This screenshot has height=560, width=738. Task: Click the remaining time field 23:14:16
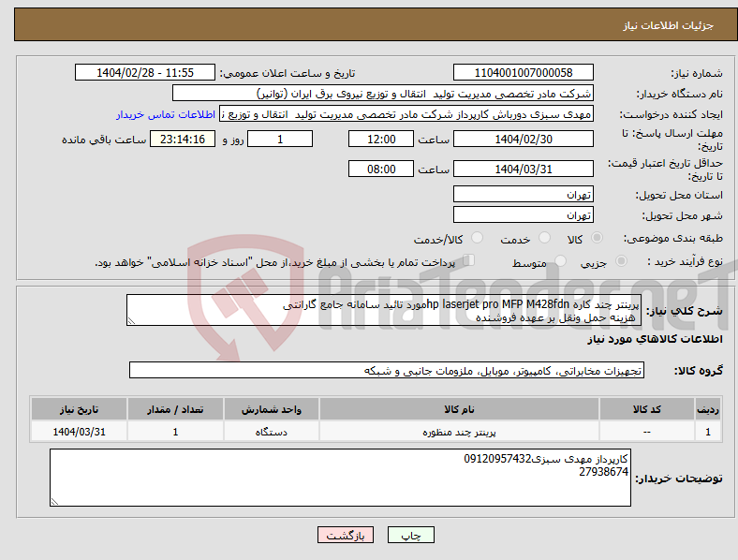183,139
